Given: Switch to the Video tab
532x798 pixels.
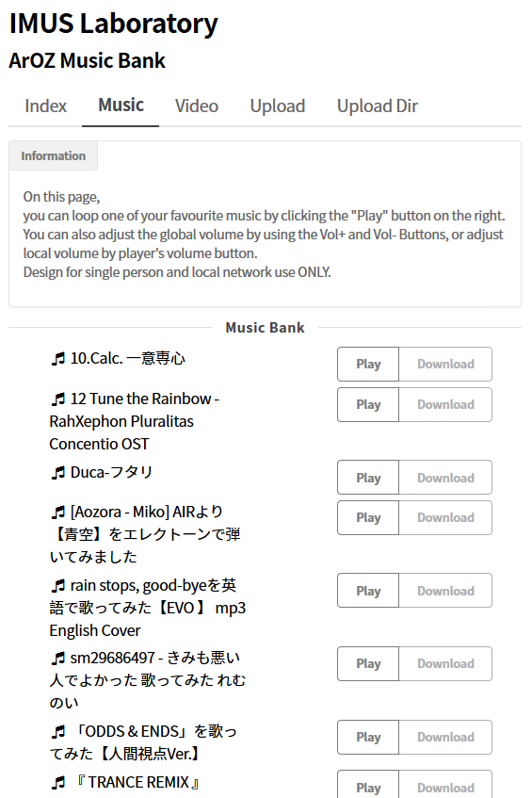Looking at the screenshot, I should point(196,106).
